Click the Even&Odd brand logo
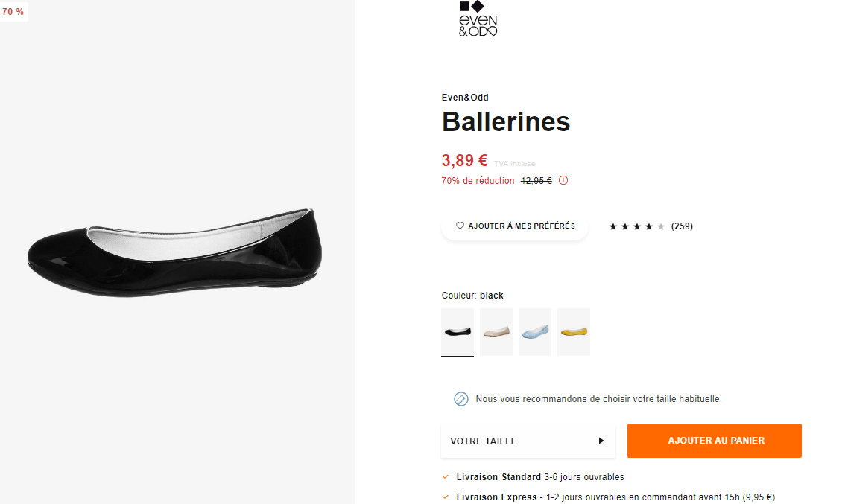 tap(477, 19)
